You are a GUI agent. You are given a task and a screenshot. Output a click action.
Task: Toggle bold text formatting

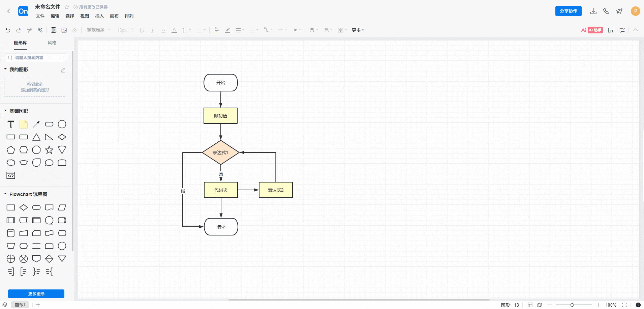pyautogui.click(x=142, y=30)
